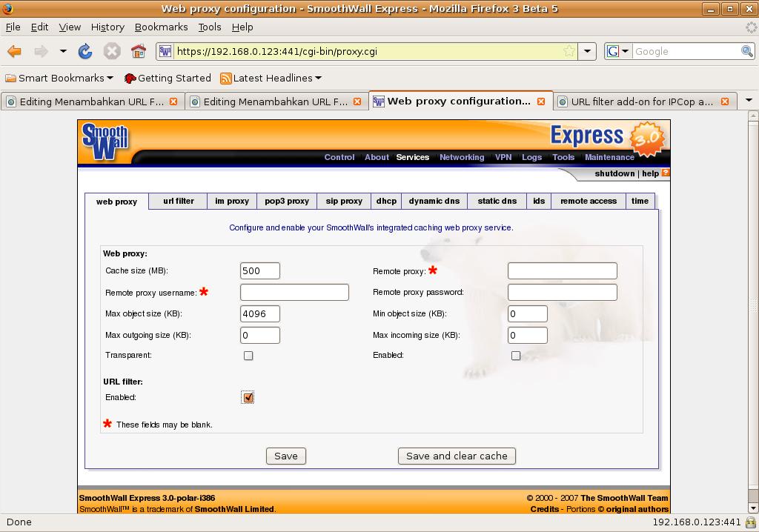
Task: Click the Remote proxy username field
Action: tap(294, 293)
